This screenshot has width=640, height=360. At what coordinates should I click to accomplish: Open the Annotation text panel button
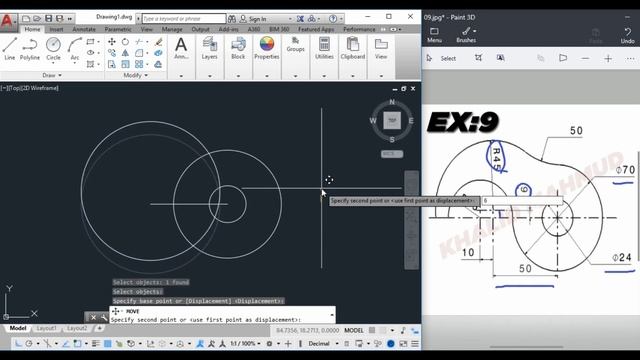pyautogui.click(x=181, y=48)
